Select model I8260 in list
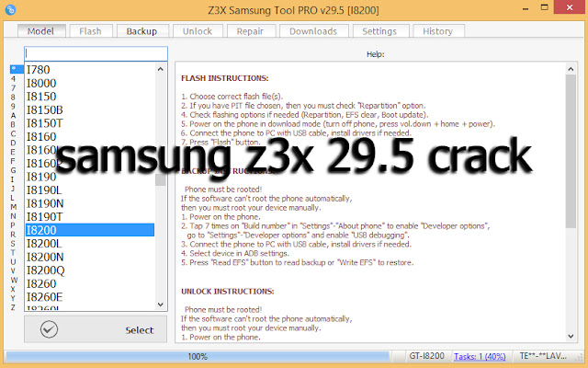Screen dimensions: 588x368 pyautogui.click(x=90, y=284)
